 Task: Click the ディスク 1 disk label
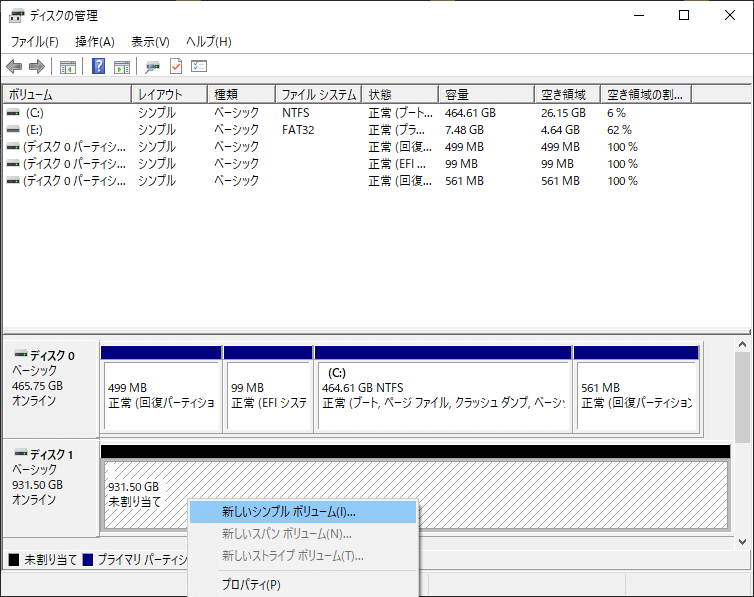click(51, 454)
